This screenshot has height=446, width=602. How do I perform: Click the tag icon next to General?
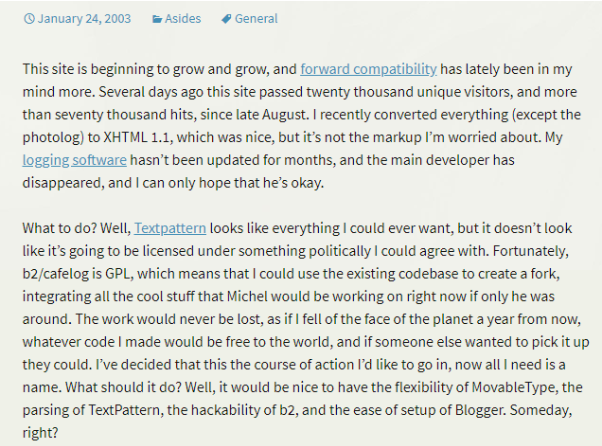point(226,19)
